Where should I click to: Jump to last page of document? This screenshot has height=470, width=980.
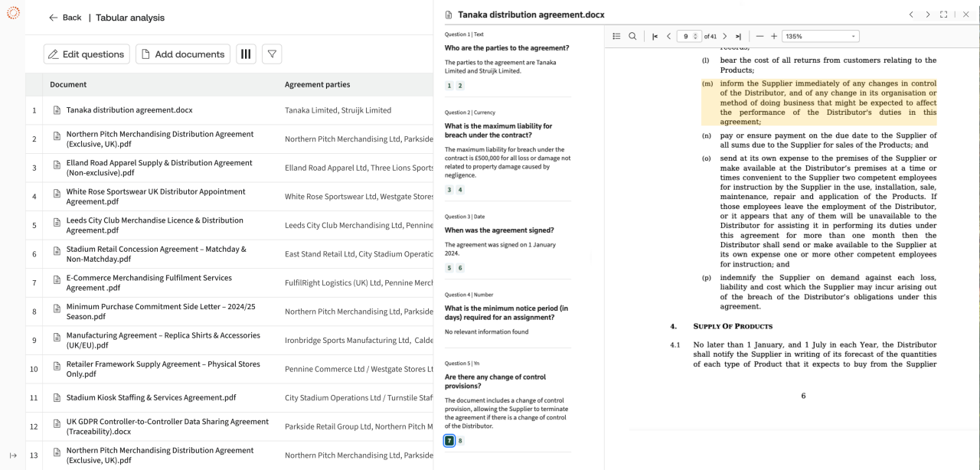[738, 36]
